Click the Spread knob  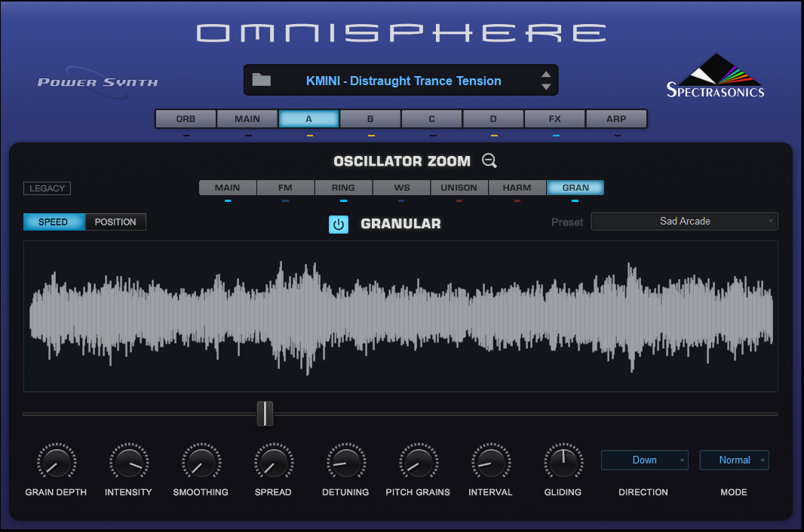(x=274, y=462)
